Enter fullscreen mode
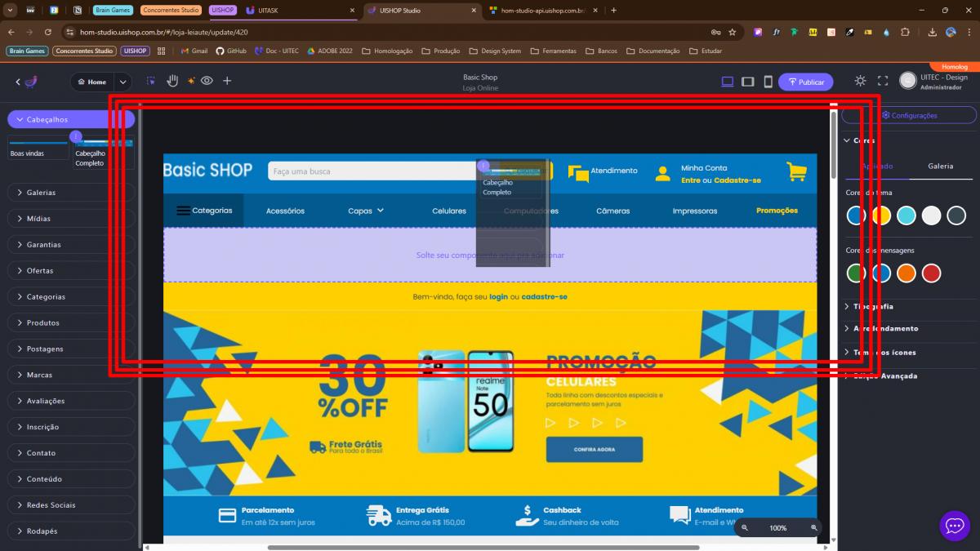This screenshot has height=551, width=980. click(x=882, y=81)
